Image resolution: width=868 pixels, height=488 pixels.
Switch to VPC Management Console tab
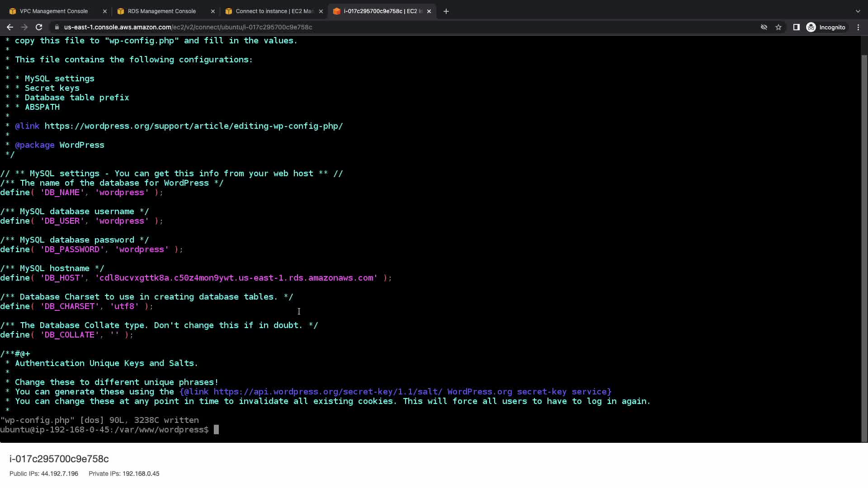(x=54, y=11)
